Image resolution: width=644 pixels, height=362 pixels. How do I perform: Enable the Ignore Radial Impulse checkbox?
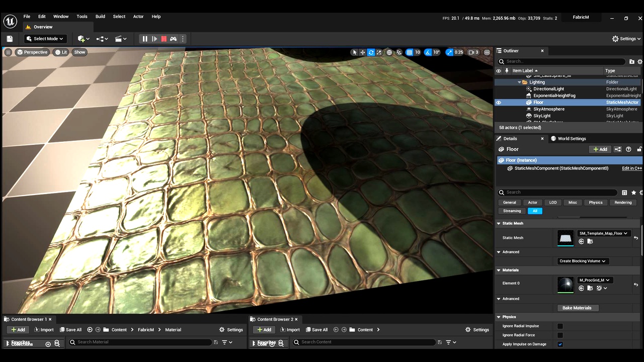point(560,326)
